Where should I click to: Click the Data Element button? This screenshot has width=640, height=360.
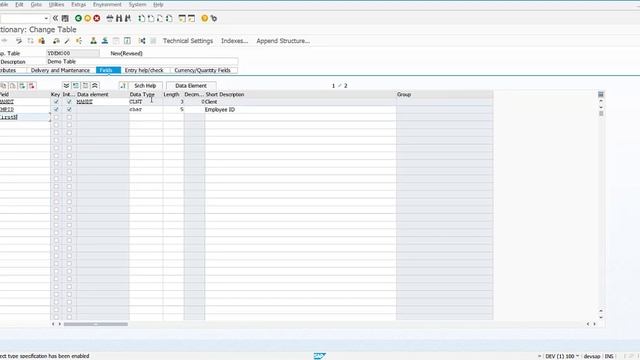click(x=191, y=86)
